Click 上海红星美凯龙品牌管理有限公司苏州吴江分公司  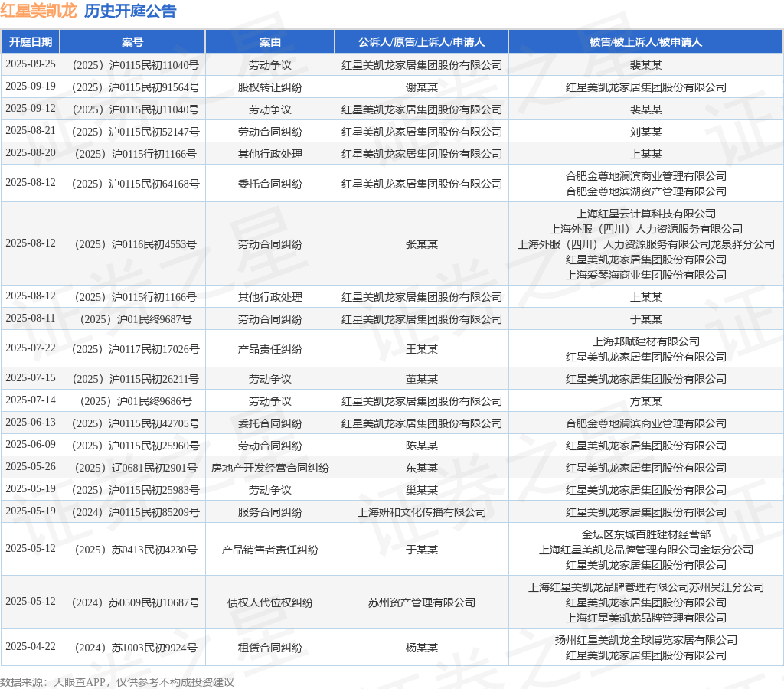click(x=645, y=587)
